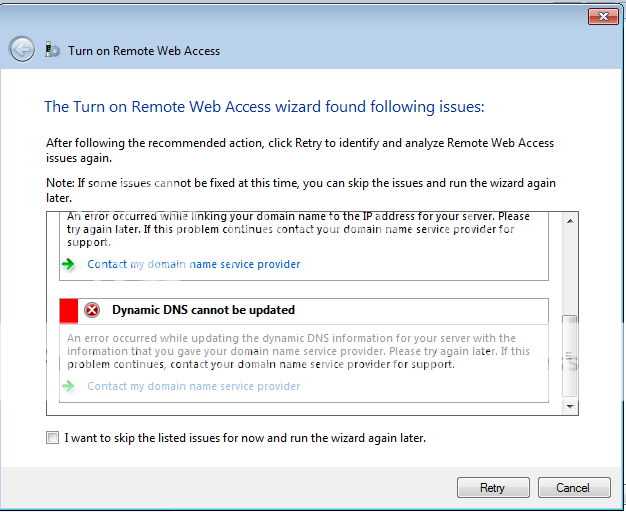Viewport: 626px width, 512px height.
Task: Click the Retry button
Action: pos(493,488)
